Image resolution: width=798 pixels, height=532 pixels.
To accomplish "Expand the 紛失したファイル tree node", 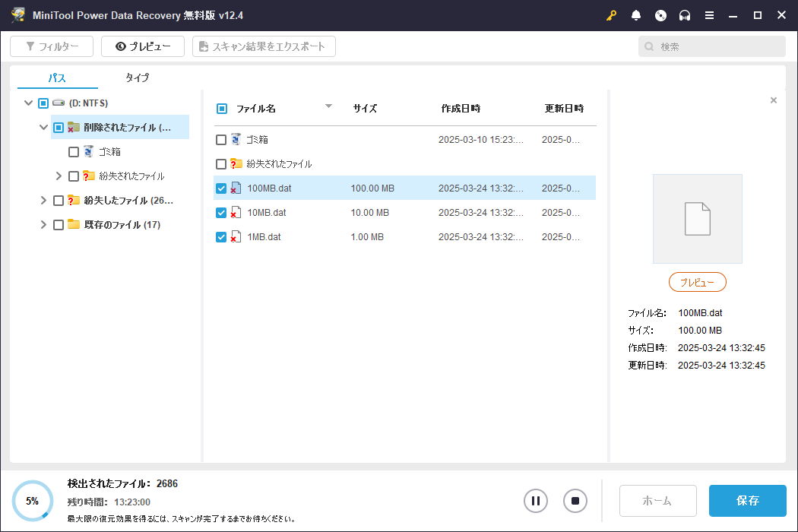I will tap(43, 200).
